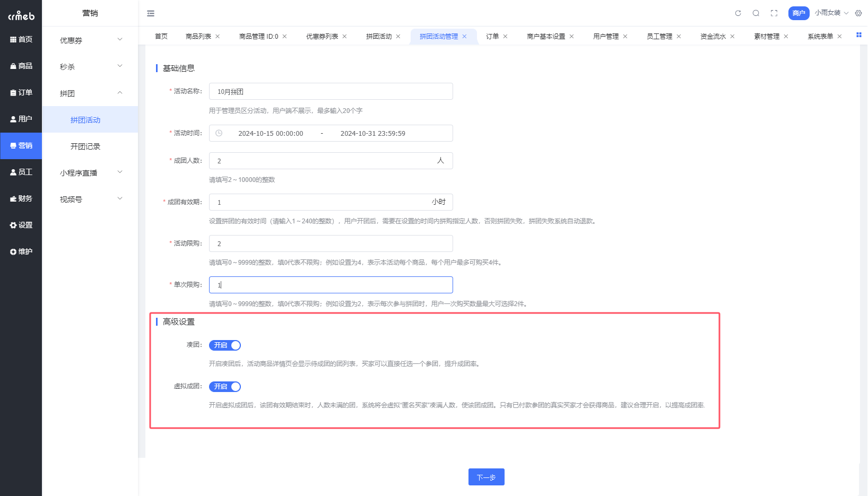Expand the 视频号 menu section
The height and width of the screenshot is (496, 868).
tap(89, 198)
